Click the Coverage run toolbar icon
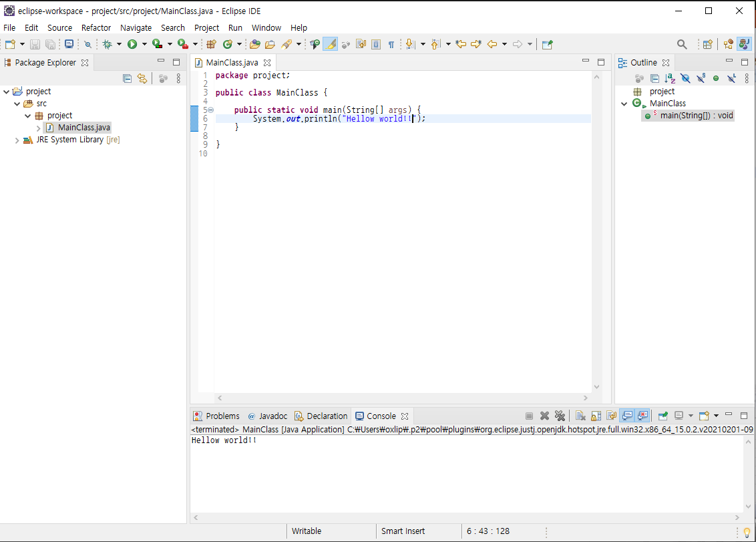The height and width of the screenshot is (542, 756). [157, 44]
